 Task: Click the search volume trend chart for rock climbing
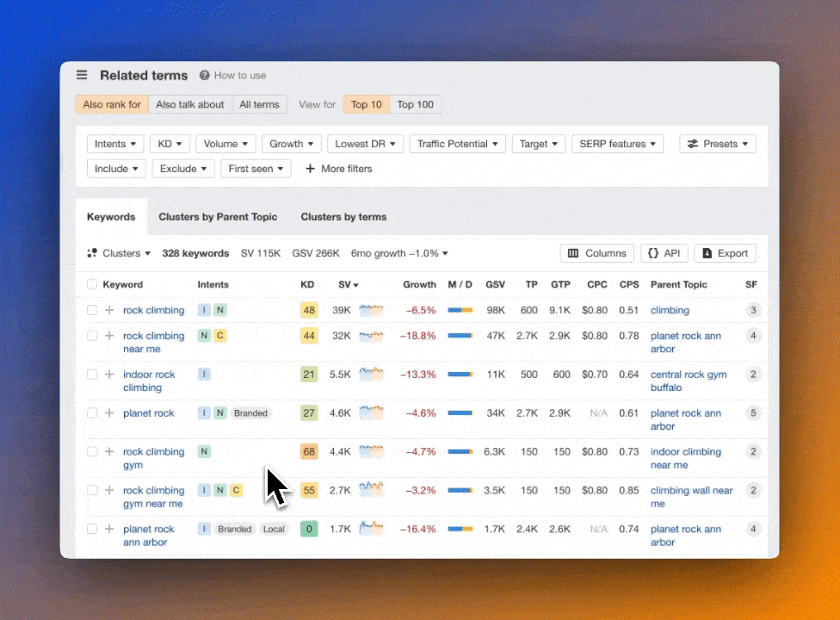pyautogui.click(x=371, y=310)
